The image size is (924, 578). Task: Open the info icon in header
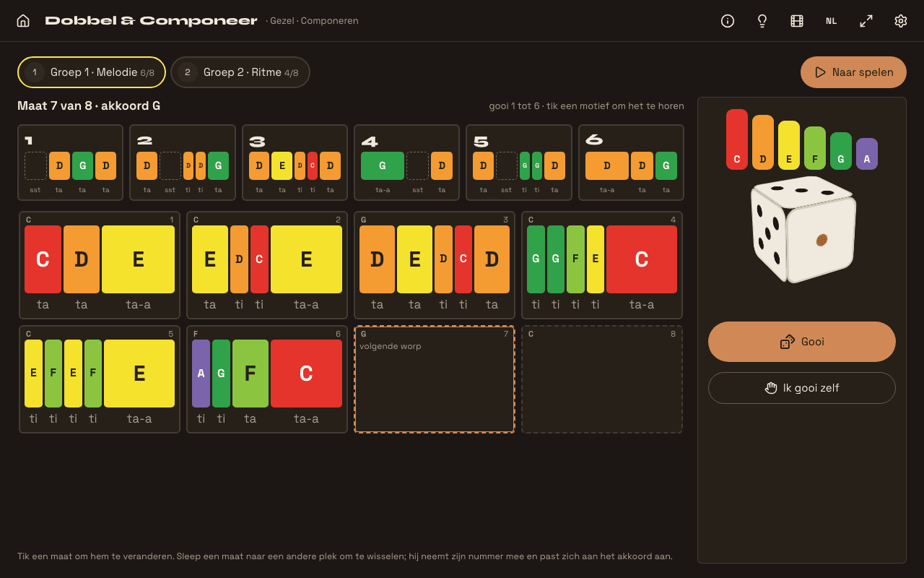pyautogui.click(x=728, y=21)
